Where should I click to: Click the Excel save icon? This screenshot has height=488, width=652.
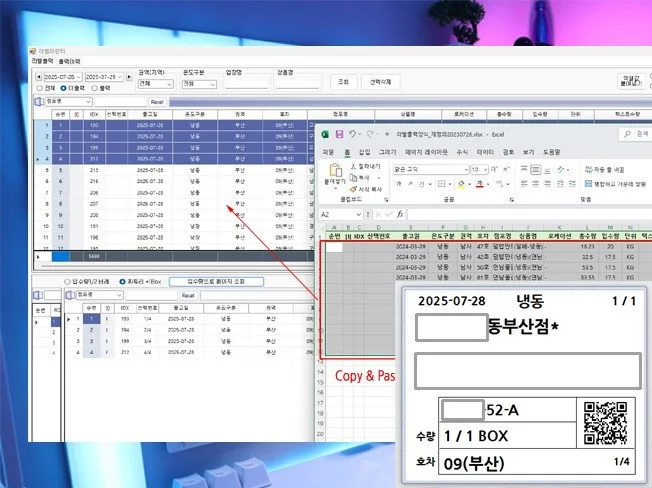[x=340, y=135]
